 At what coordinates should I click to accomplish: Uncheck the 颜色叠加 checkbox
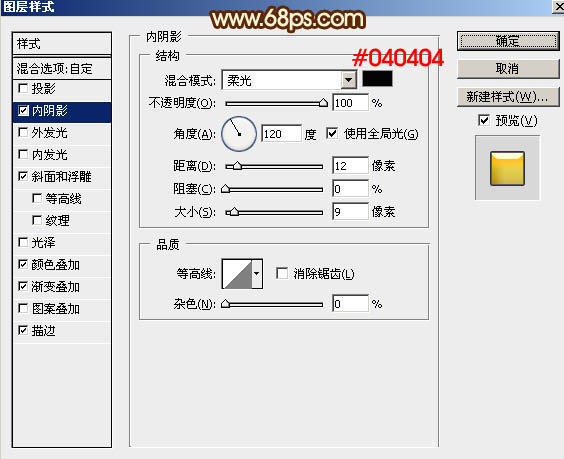[23, 264]
